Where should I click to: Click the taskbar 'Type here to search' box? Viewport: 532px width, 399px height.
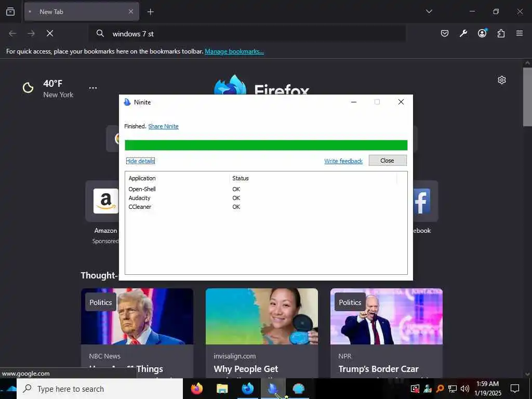click(100, 389)
